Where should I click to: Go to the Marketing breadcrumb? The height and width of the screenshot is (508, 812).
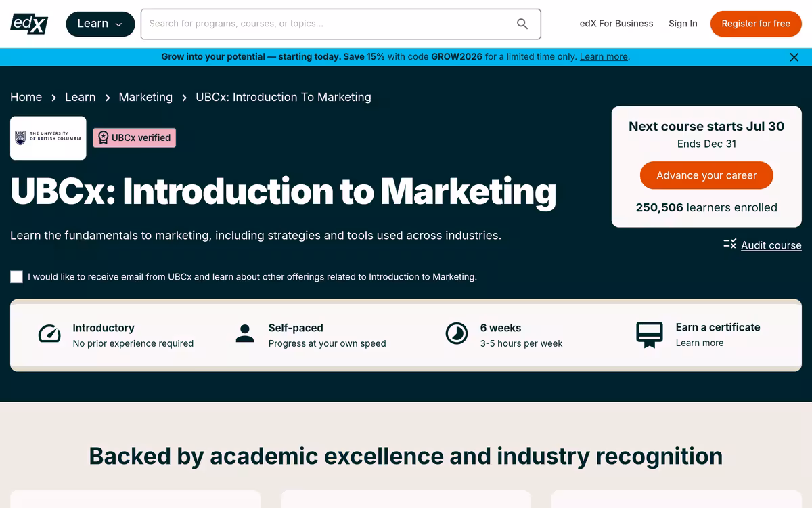(145, 97)
